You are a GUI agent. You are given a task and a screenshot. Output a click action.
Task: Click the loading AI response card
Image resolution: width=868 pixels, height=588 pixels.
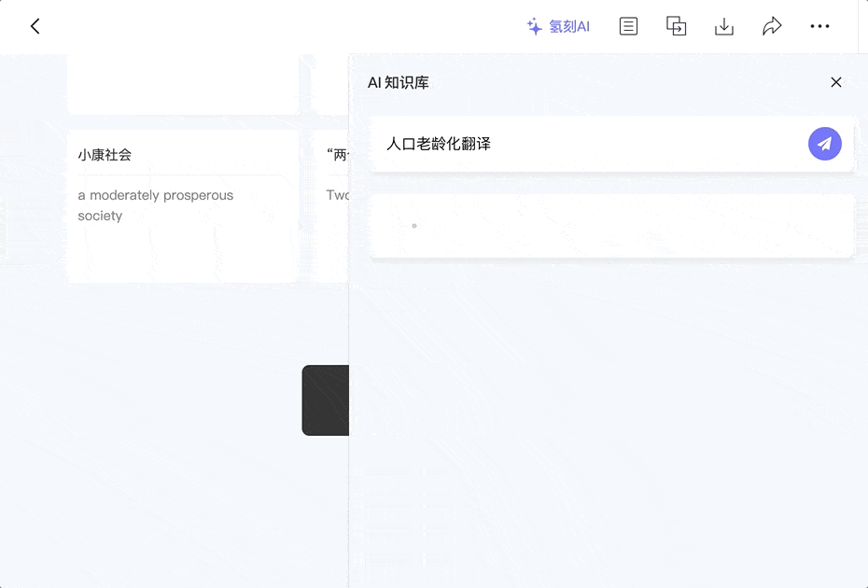point(612,226)
